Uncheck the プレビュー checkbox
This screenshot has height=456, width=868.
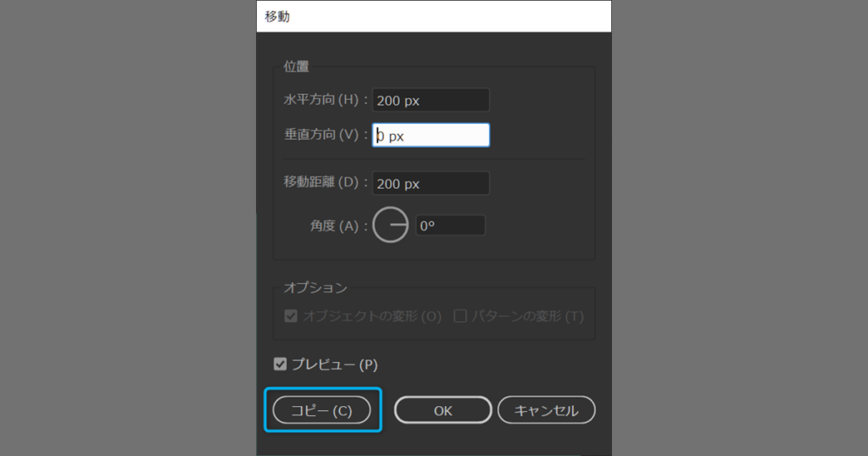(x=281, y=364)
